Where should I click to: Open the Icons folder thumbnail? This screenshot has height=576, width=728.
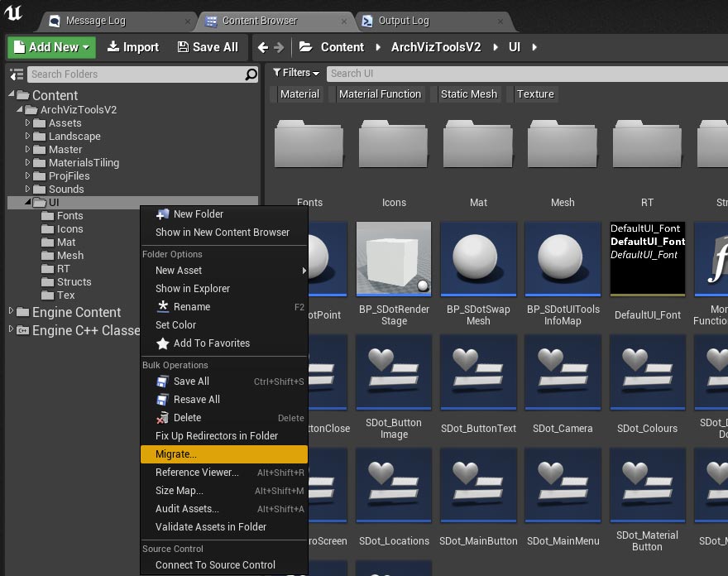pyautogui.click(x=394, y=144)
